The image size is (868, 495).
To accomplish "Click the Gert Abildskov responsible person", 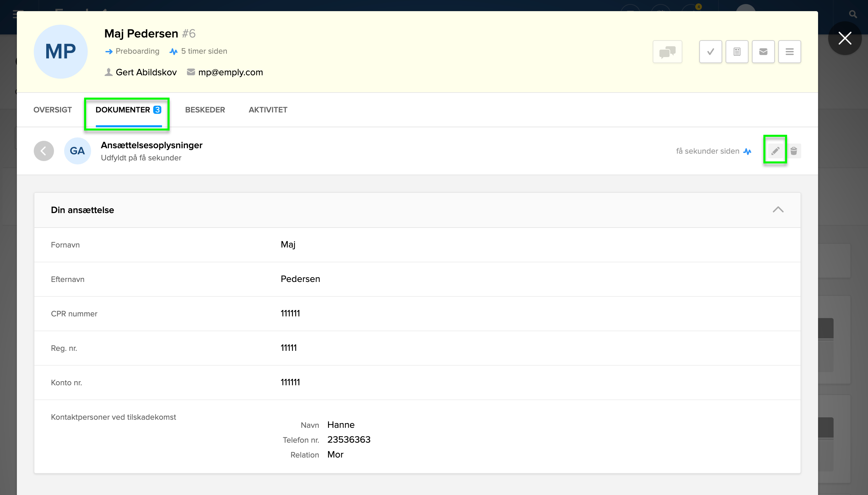I will 146,72.
